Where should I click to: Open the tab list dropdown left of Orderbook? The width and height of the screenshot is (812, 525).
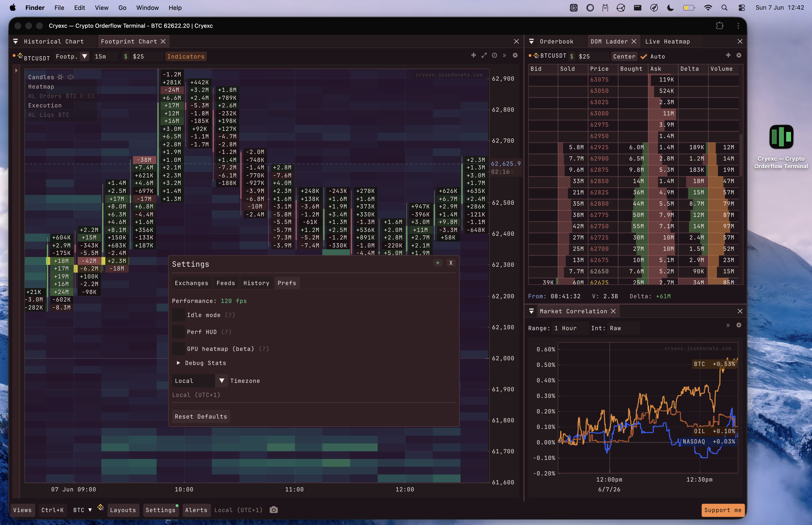point(531,41)
